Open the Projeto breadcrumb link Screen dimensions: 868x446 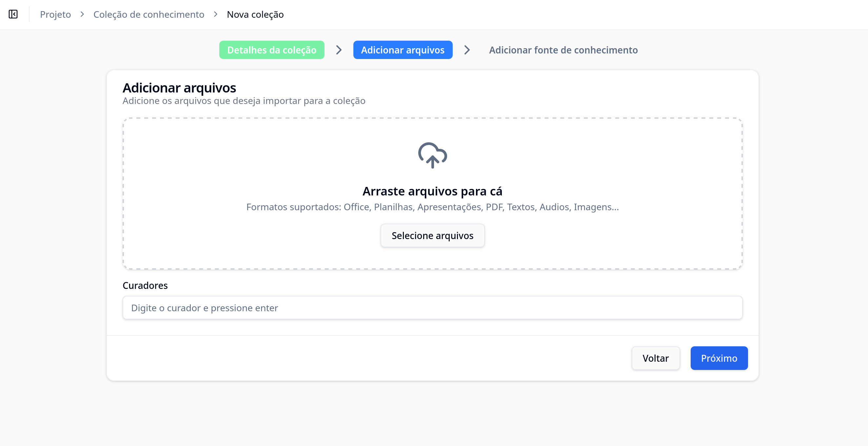pyautogui.click(x=55, y=14)
